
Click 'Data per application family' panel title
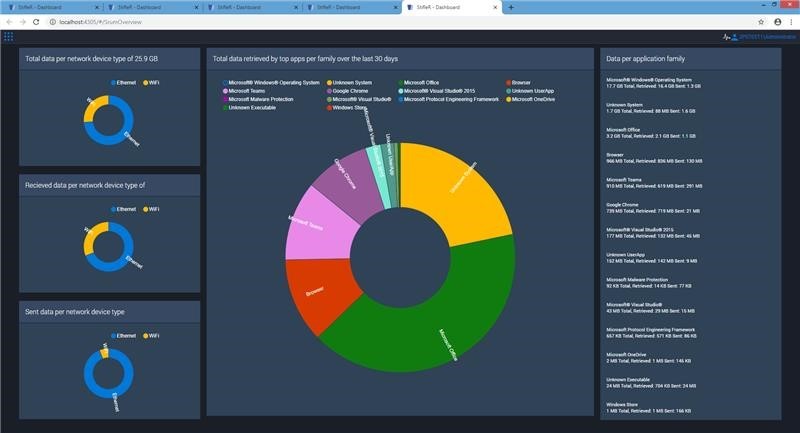pos(645,59)
